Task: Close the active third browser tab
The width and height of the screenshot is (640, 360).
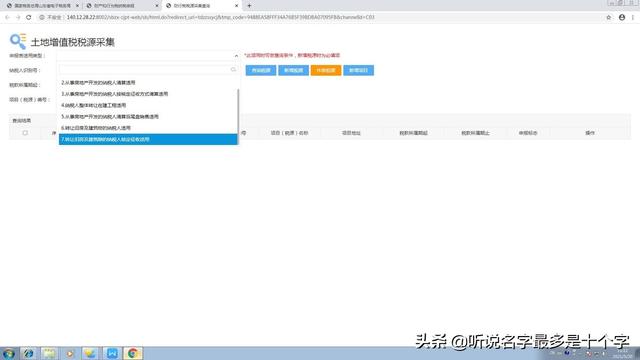Action: click(x=236, y=6)
